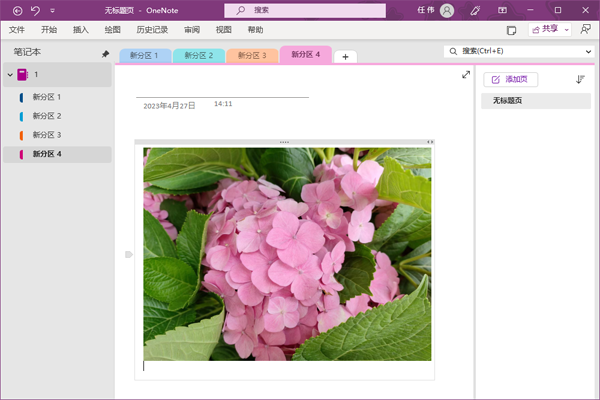The image size is (600, 400).
Task: Add a new section with plus tab
Action: 345,57
